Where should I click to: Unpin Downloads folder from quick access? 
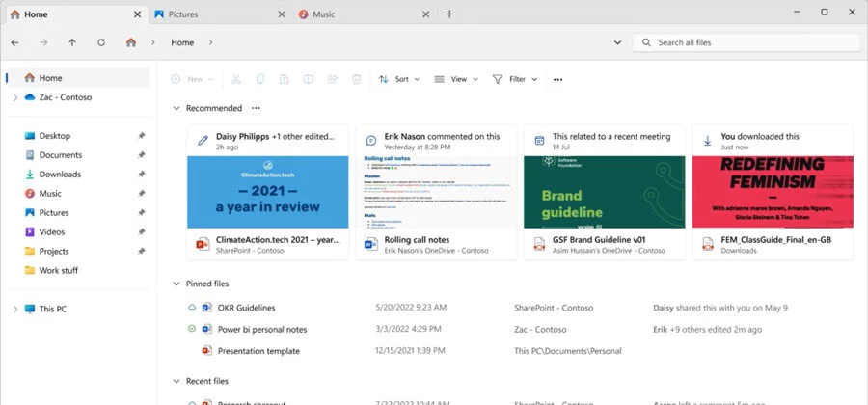tap(142, 175)
